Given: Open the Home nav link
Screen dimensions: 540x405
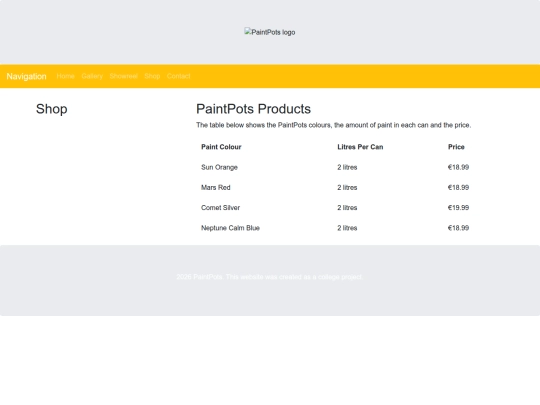Looking at the screenshot, I should (x=65, y=76).
